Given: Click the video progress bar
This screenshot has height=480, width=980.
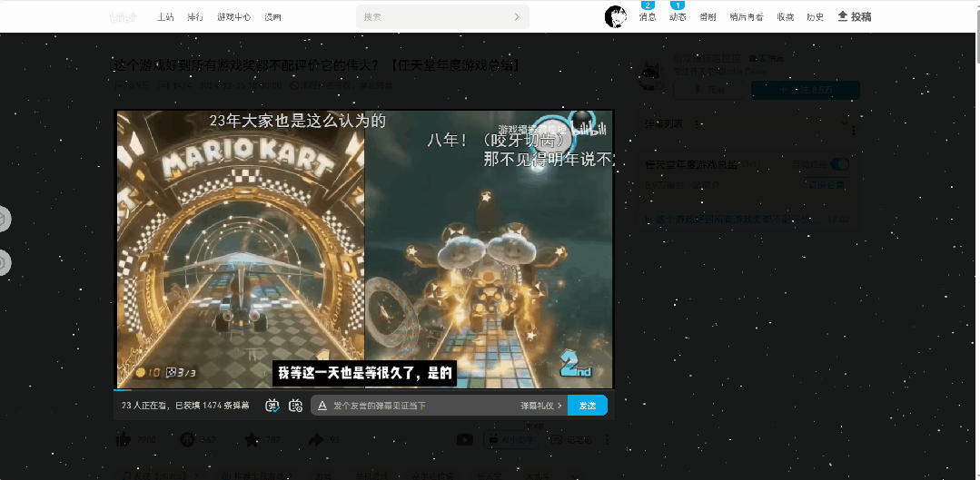Looking at the screenshot, I should pos(364,390).
